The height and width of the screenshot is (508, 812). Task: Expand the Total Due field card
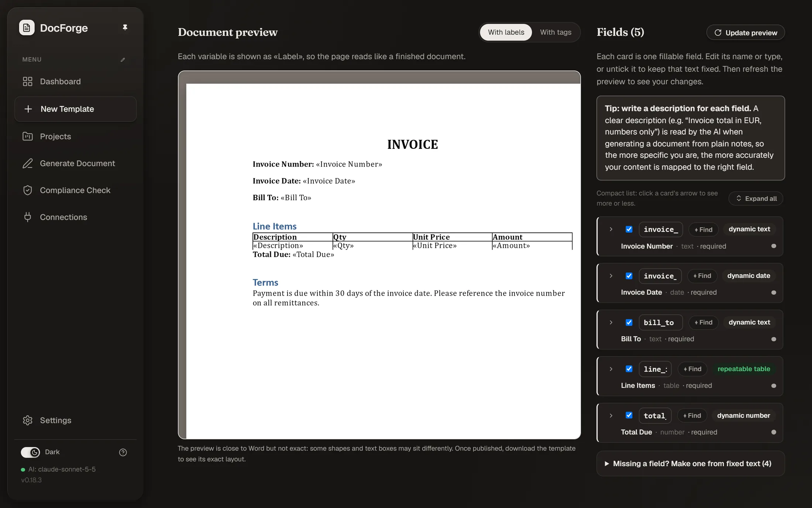click(x=611, y=416)
